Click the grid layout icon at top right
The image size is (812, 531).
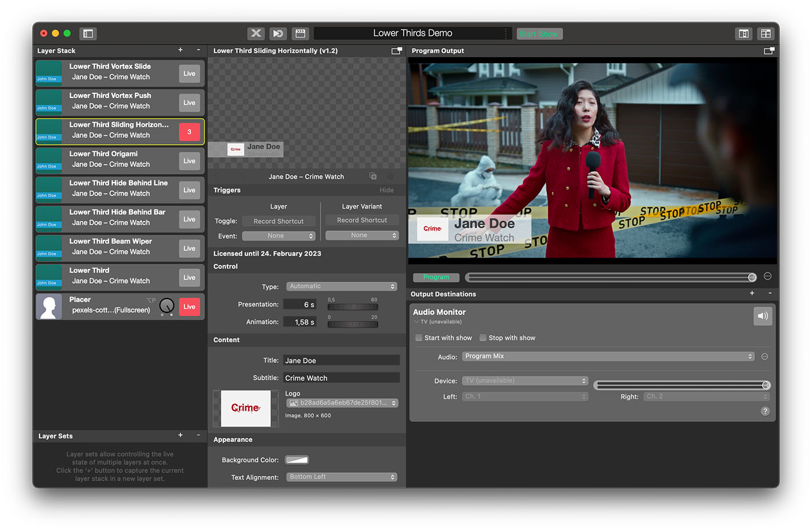pos(766,33)
